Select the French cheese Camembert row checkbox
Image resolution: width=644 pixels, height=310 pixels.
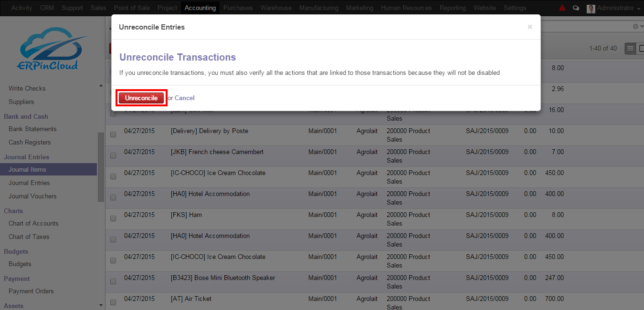point(113,156)
